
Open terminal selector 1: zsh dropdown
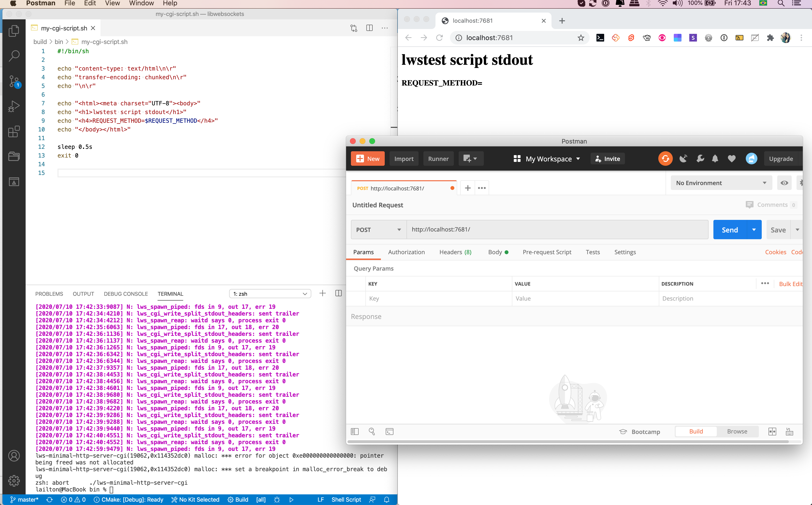click(x=270, y=294)
